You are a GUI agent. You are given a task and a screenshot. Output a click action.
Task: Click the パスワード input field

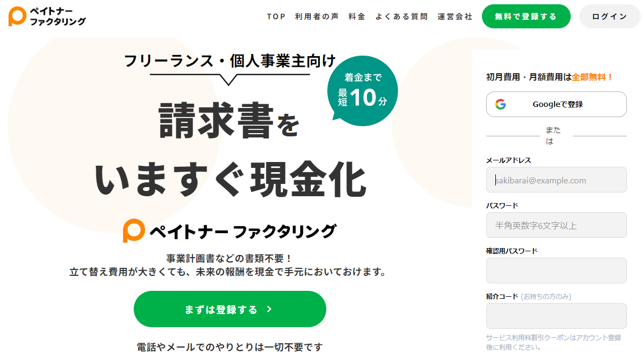coord(556,225)
